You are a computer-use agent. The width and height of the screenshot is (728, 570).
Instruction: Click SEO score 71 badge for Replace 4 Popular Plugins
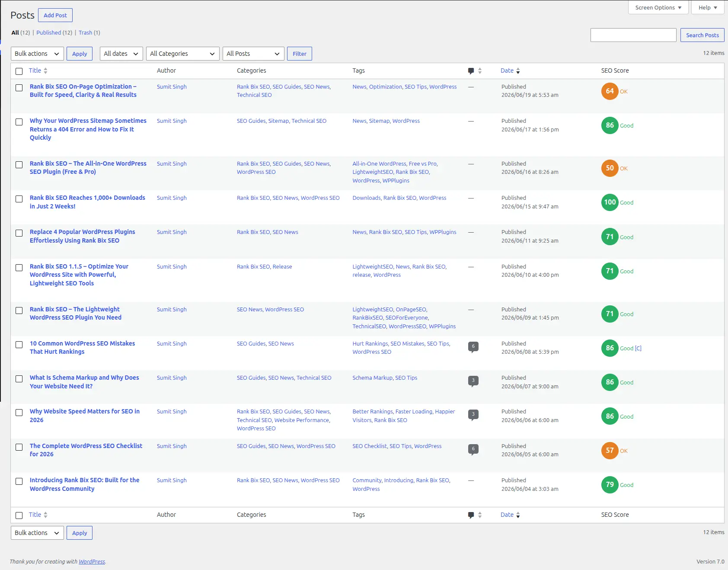pyautogui.click(x=610, y=237)
